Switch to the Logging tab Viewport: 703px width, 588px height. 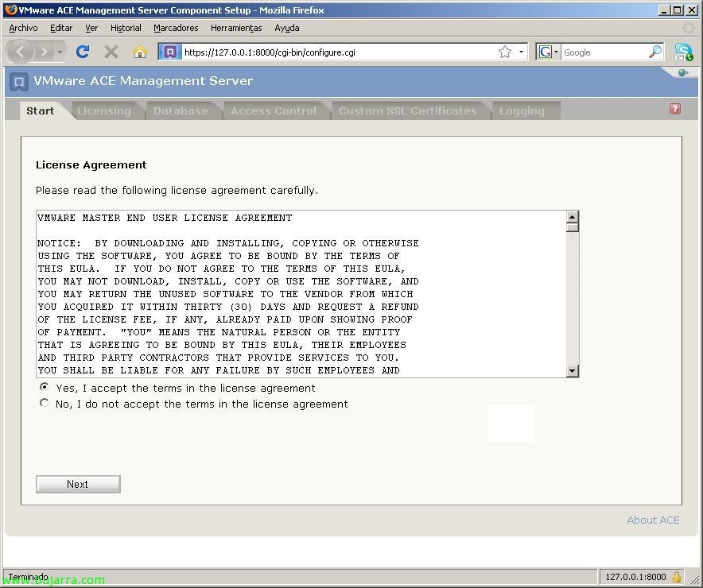(522, 110)
